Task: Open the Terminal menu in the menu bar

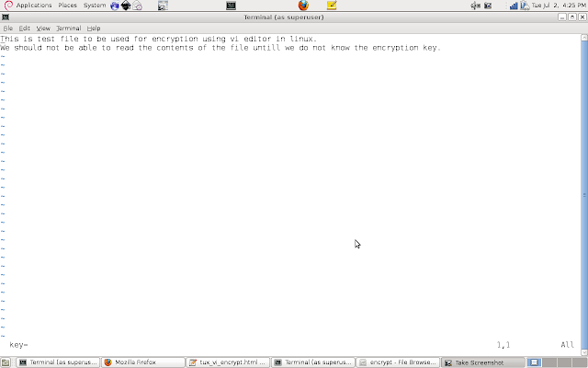Action: 69,29
